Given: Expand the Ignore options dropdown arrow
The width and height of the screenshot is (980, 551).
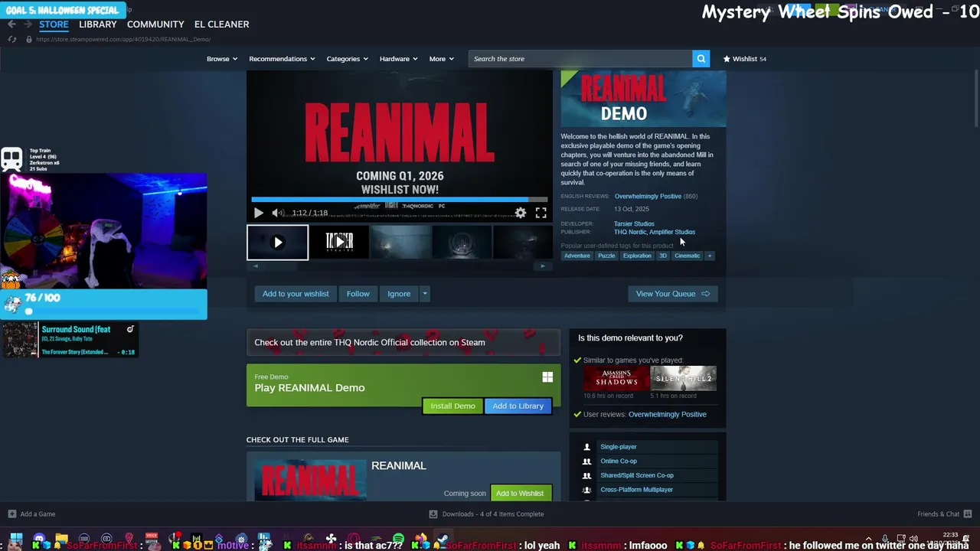Looking at the screenshot, I should (425, 294).
